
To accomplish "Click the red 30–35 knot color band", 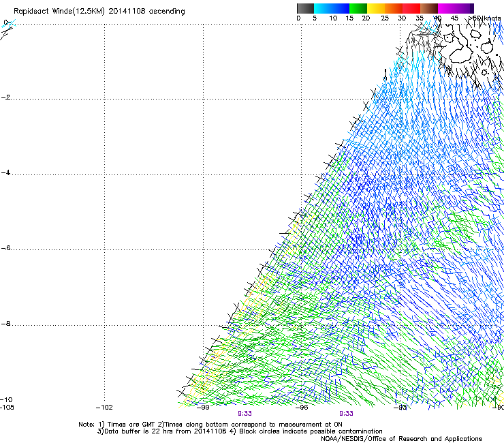I will (411, 8).
